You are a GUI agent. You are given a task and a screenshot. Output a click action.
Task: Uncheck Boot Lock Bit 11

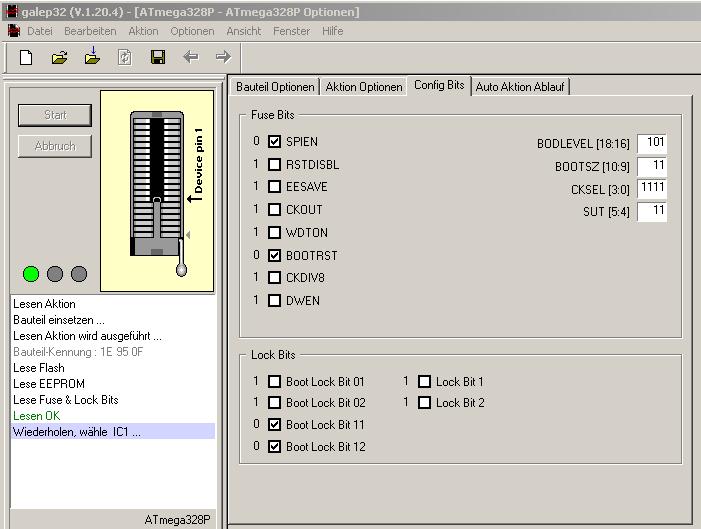click(274, 424)
